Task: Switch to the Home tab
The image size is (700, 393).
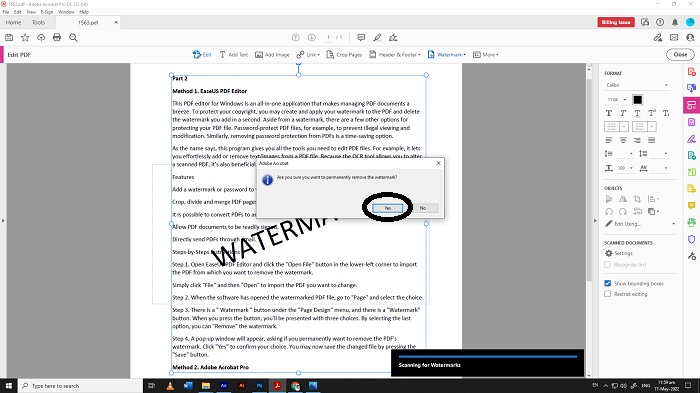Action: click(x=13, y=22)
